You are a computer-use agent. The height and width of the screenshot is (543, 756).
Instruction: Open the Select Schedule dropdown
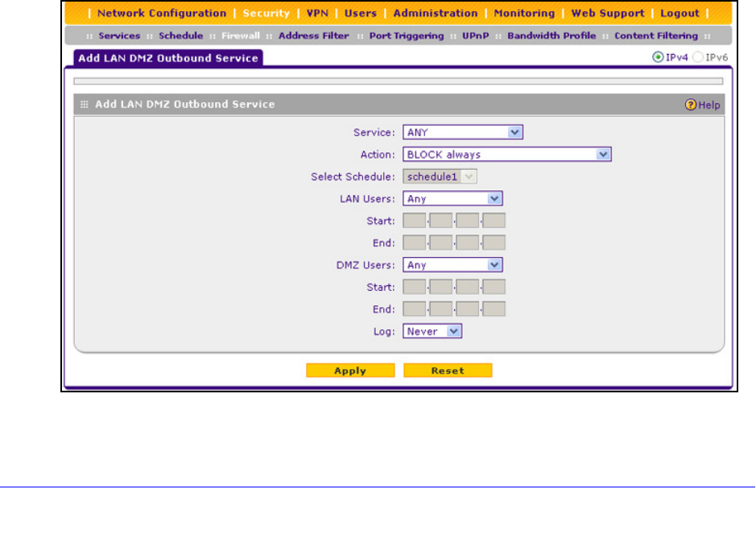coord(440,176)
